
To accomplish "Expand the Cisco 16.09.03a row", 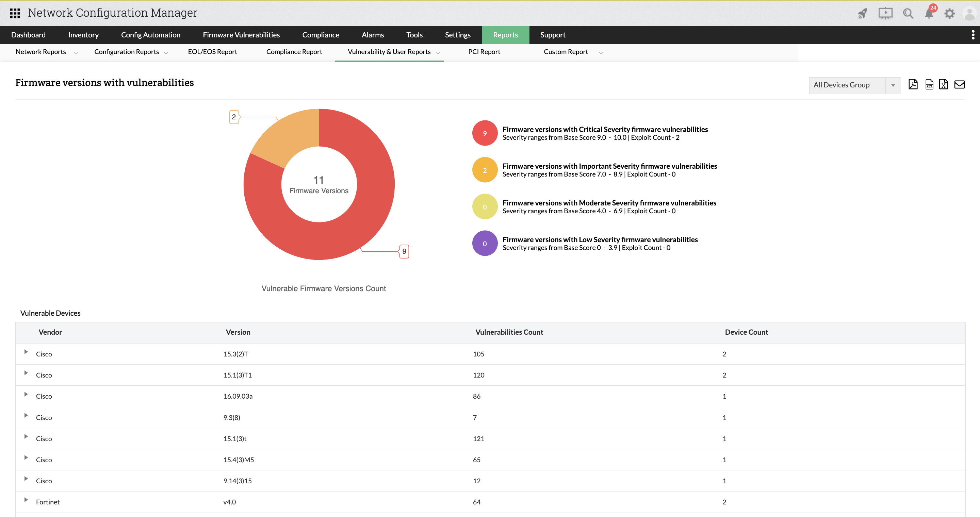I will coord(26,394).
